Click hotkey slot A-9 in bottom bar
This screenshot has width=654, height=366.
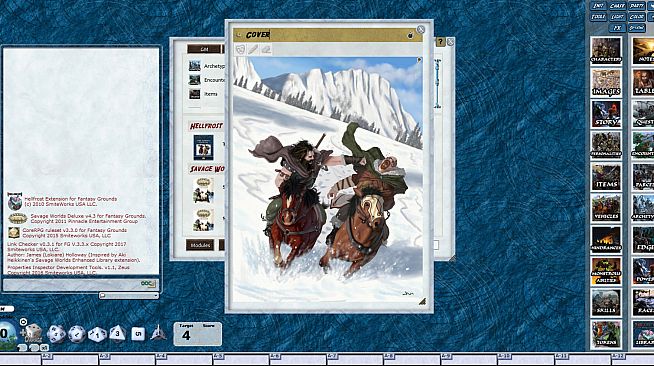[x=469, y=359]
